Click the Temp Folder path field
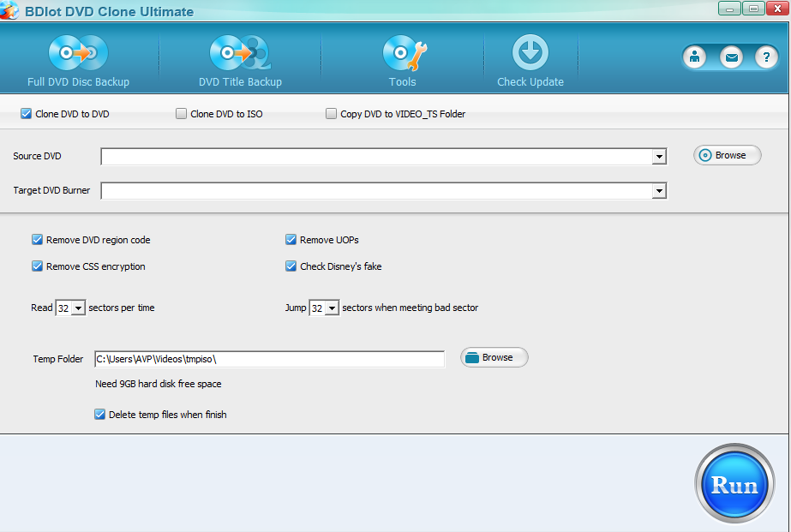This screenshot has width=791, height=532. coord(269,359)
